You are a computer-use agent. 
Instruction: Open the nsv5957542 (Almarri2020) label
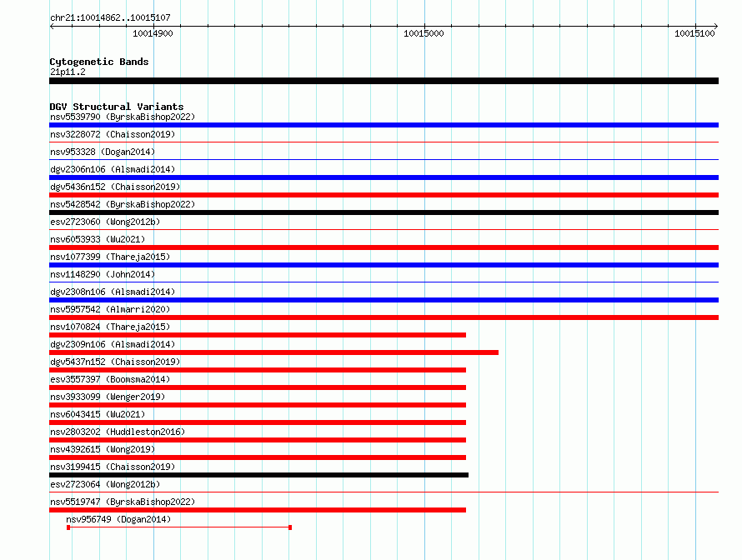110,309
